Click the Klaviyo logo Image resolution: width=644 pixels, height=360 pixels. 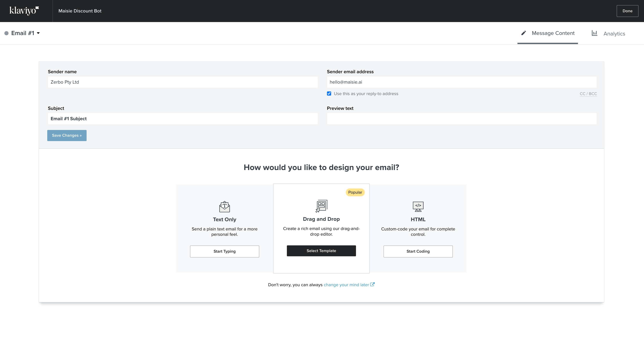24,11
